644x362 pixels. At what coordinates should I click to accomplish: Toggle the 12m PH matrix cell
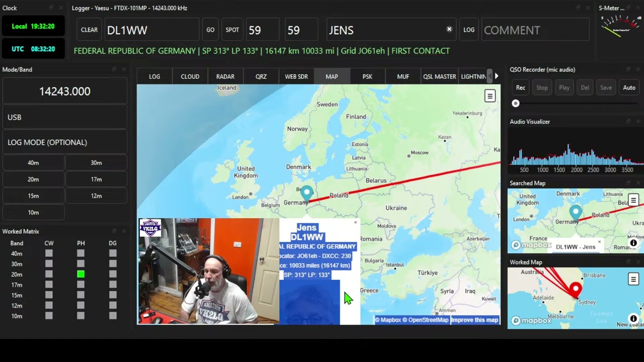[x=80, y=306]
